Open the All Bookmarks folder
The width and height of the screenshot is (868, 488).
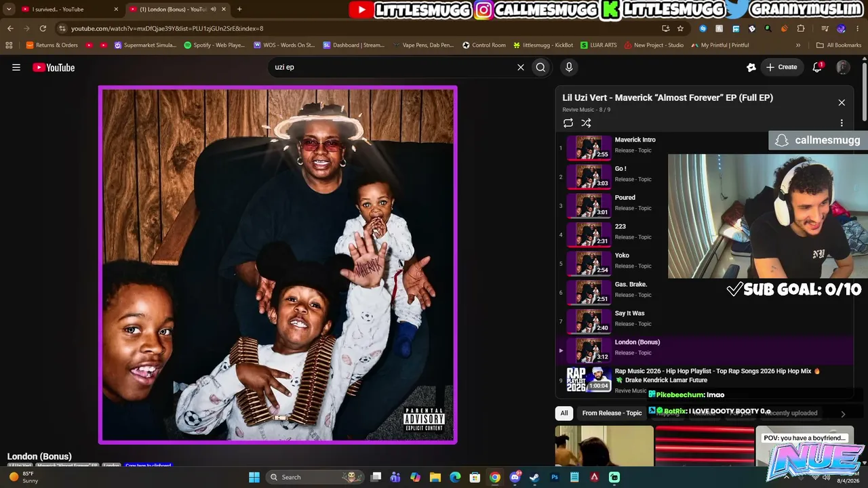839,45
